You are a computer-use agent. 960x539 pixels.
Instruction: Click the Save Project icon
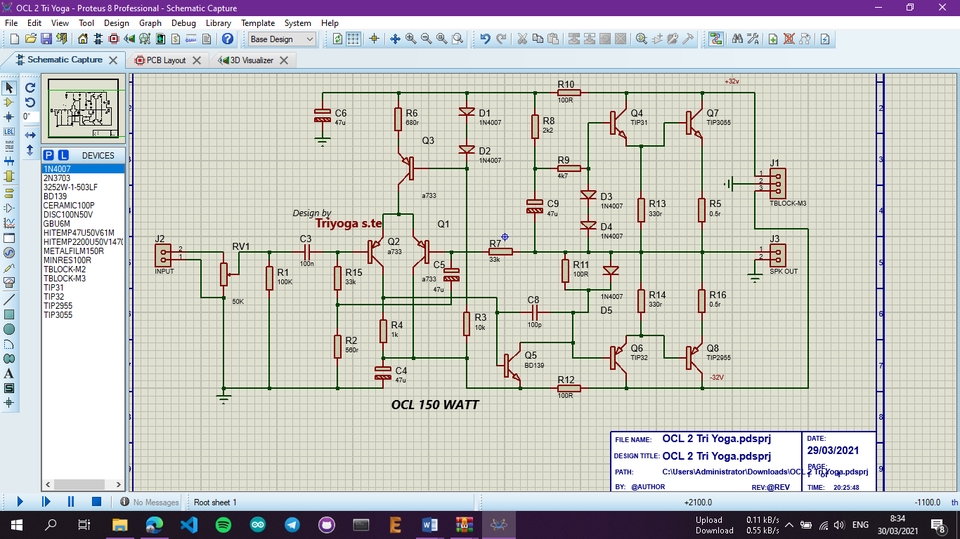(x=46, y=39)
